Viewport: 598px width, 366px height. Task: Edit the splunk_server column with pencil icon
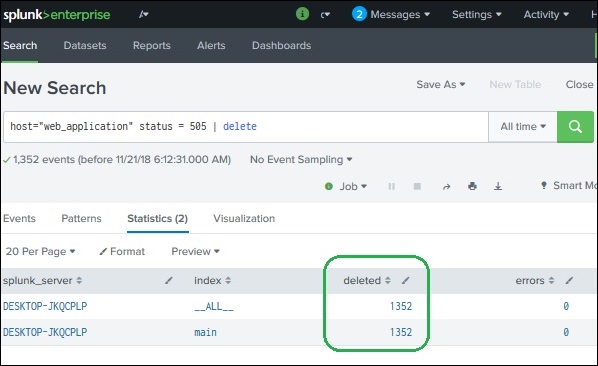point(169,281)
